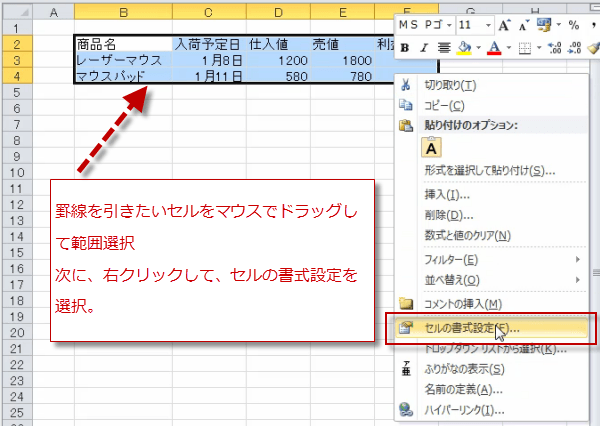Select row 15 header

[17, 253]
